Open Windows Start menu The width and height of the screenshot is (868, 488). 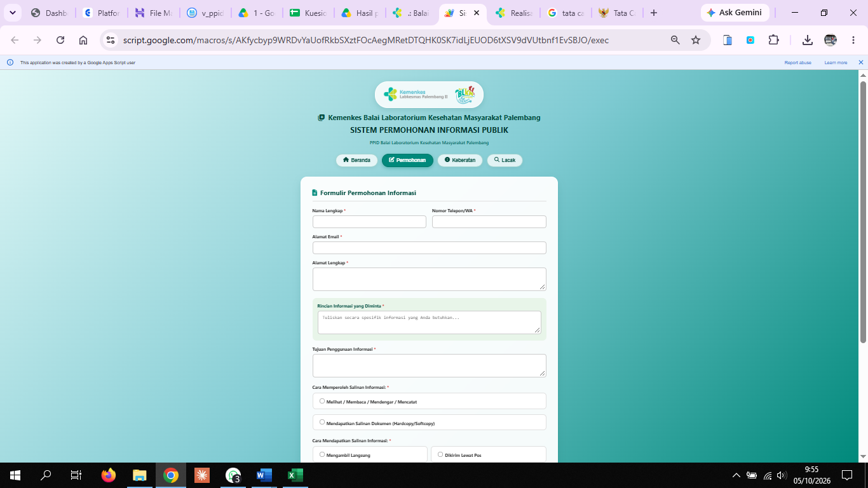15,475
